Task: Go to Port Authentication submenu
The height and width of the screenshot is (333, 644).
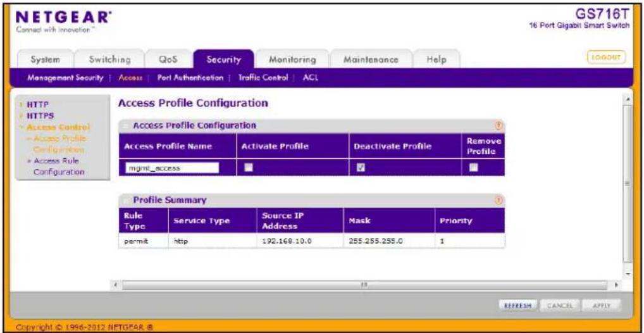Action: coord(190,78)
